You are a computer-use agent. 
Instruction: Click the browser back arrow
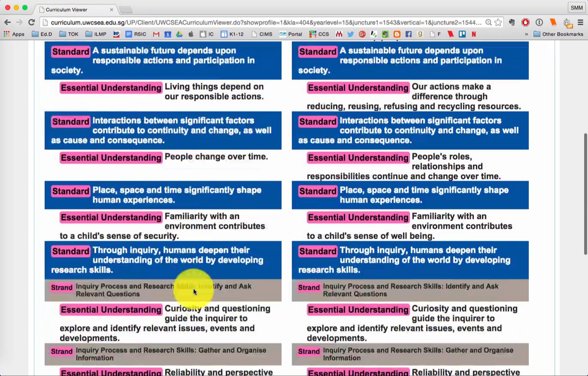click(7, 23)
